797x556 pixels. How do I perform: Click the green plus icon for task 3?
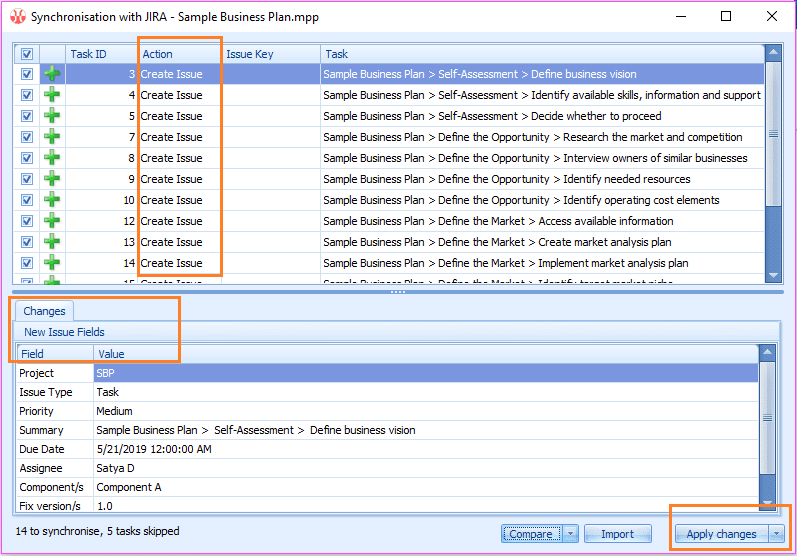pyautogui.click(x=52, y=74)
